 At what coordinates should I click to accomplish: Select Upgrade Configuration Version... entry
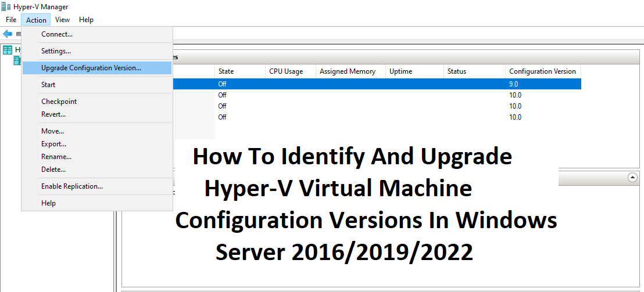pyautogui.click(x=97, y=68)
